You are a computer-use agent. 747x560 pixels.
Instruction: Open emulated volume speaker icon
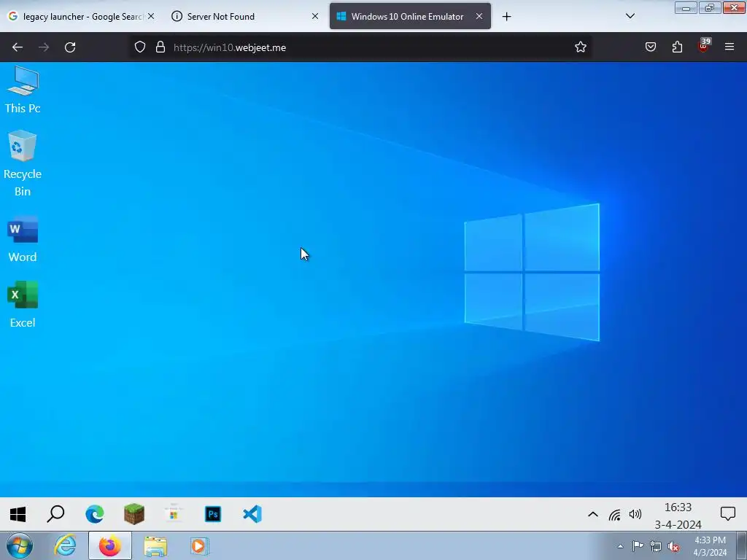(635, 514)
